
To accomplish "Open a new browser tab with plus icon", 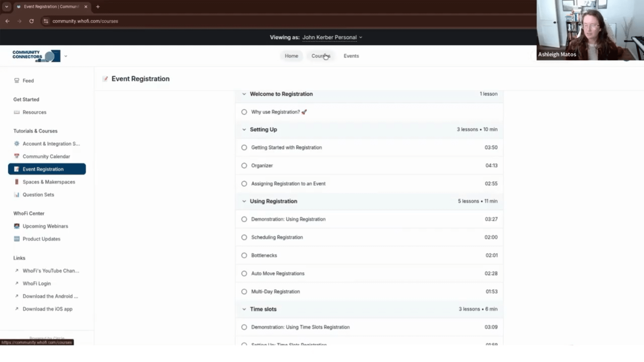I will (98, 7).
